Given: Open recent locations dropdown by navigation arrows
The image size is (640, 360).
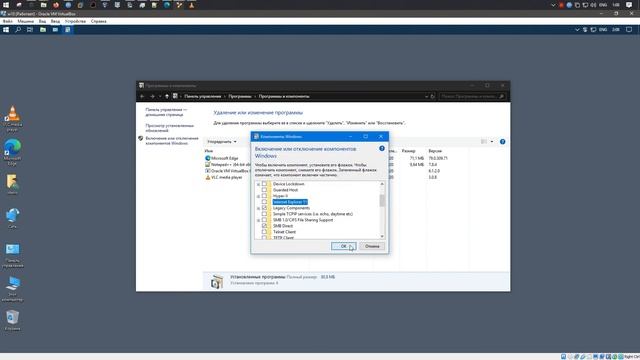Looking at the screenshot, I should 160,96.
